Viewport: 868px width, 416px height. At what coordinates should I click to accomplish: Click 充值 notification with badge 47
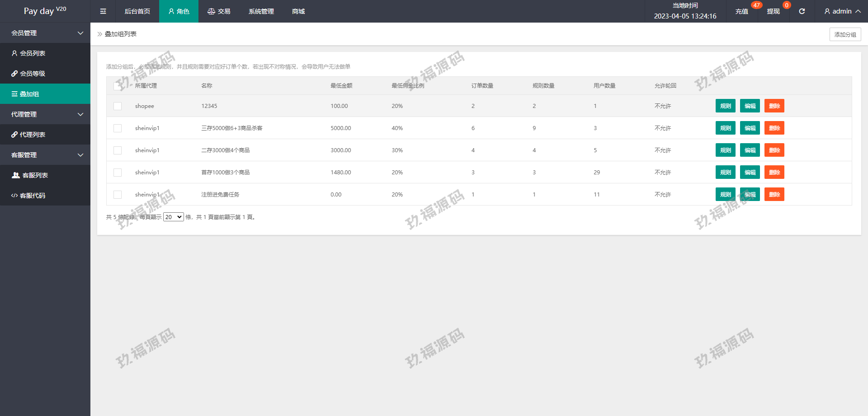pos(742,11)
